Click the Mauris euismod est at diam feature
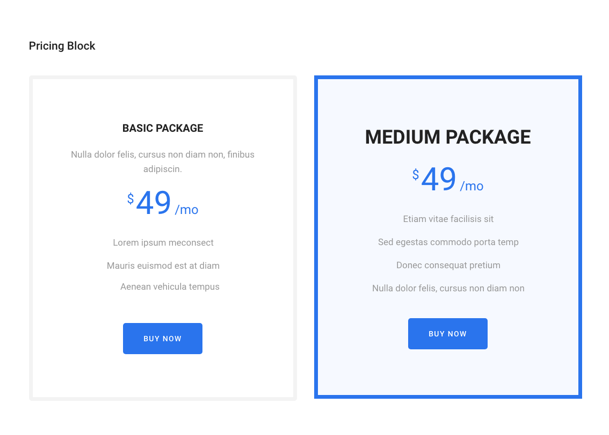Screen dimensions: 609x435 point(162,265)
